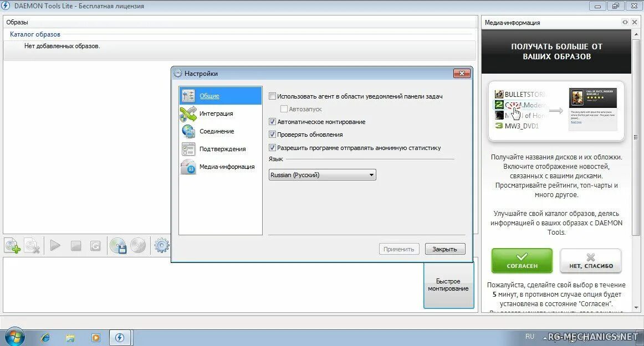Click the DAEMON Tools title bar icon
The image size is (644, 346).
pos(6,6)
